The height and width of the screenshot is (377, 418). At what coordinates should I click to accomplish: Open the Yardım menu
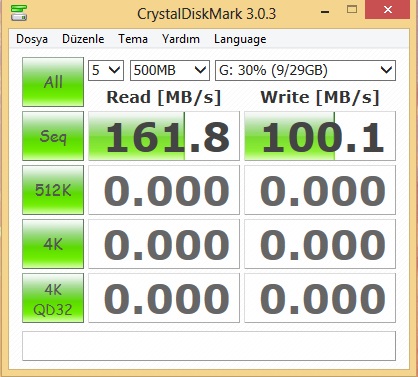click(181, 39)
